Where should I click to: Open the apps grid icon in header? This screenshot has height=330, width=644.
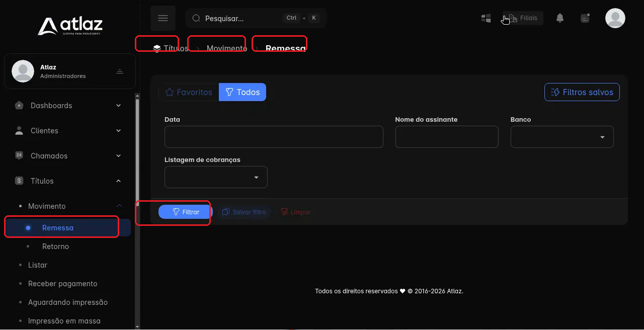pyautogui.click(x=486, y=18)
